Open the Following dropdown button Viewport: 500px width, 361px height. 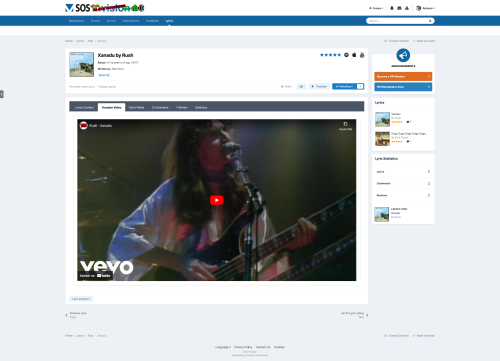coord(344,86)
